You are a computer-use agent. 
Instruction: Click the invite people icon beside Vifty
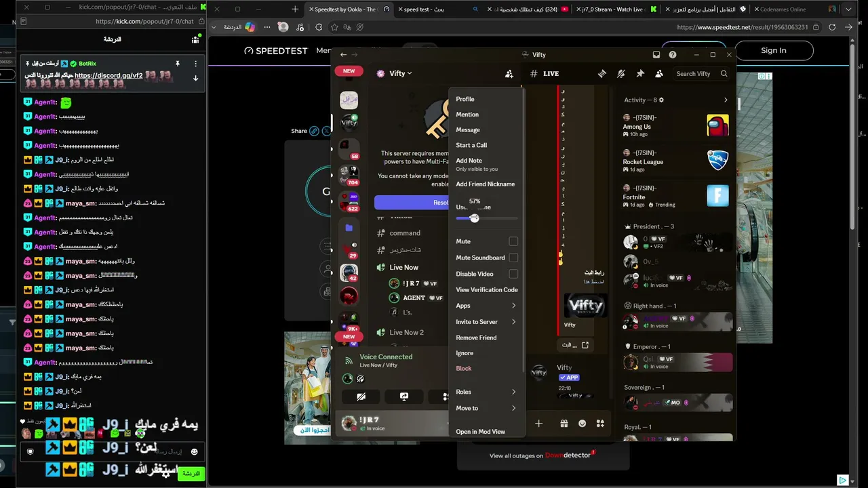coord(509,74)
